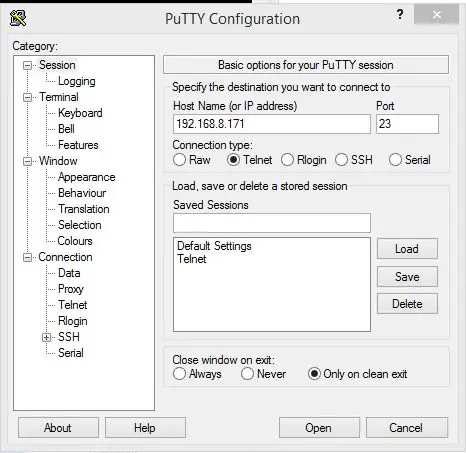Viewport: 466px width, 453px height.
Task: Open the Data settings category
Action: (x=69, y=273)
